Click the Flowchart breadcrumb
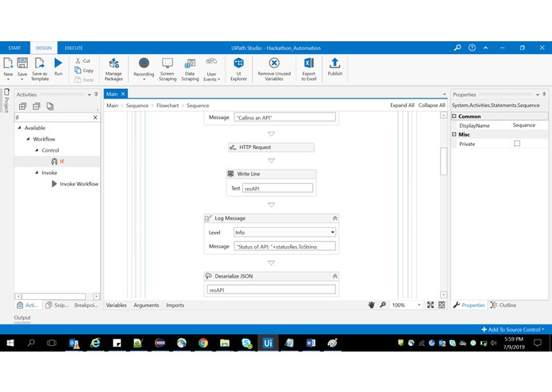Viewport: 552px width, 392px height. pyautogui.click(x=168, y=106)
